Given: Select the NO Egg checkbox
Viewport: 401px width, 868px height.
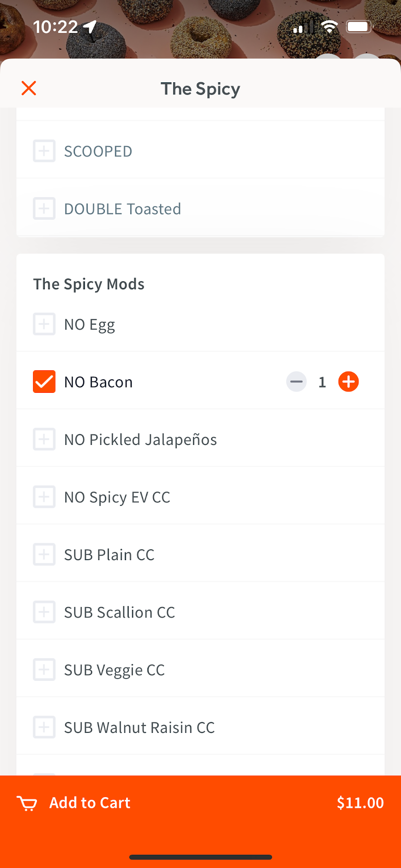Looking at the screenshot, I should [x=44, y=324].
